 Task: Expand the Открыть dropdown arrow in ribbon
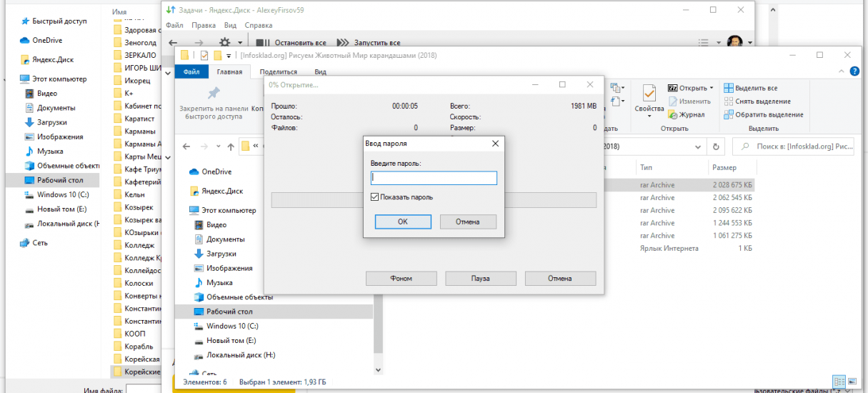point(712,88)
